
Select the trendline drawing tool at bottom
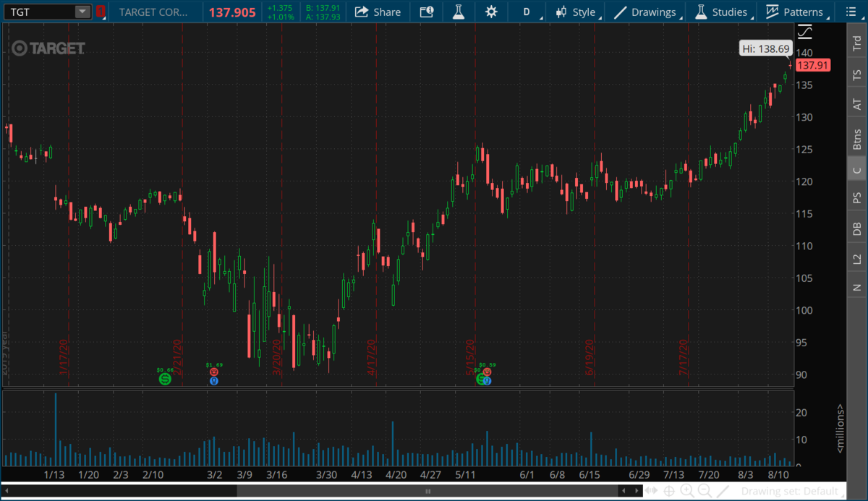coord(722,491)
